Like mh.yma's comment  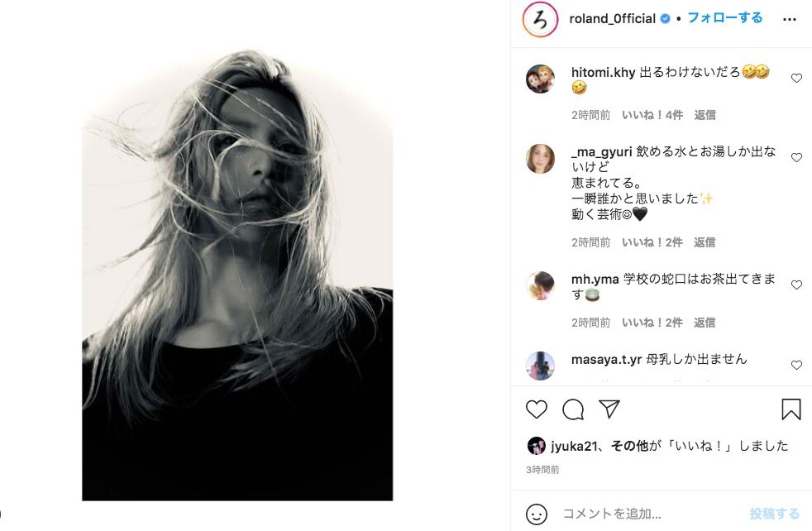[x=796, y=285]
